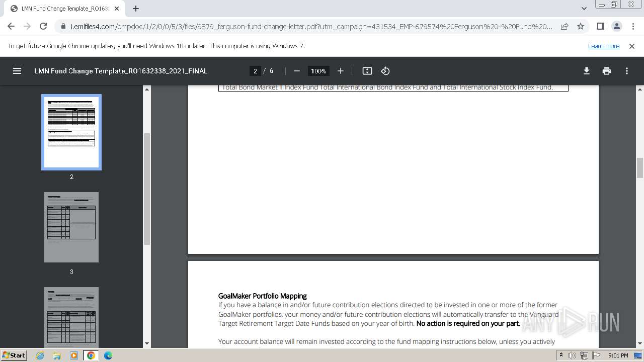Open the Windows Start menu
Screen dimensions: 644x362
(x=14, y=355)
